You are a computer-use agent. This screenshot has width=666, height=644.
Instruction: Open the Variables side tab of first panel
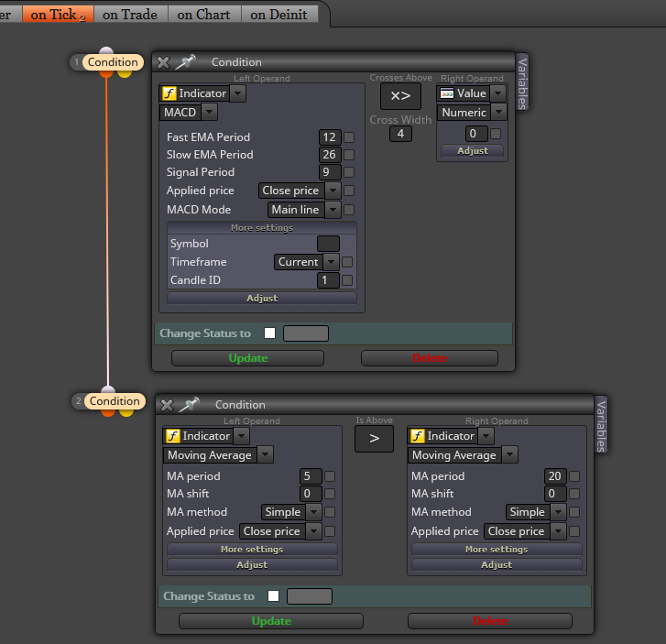click(x=522, y=82)
